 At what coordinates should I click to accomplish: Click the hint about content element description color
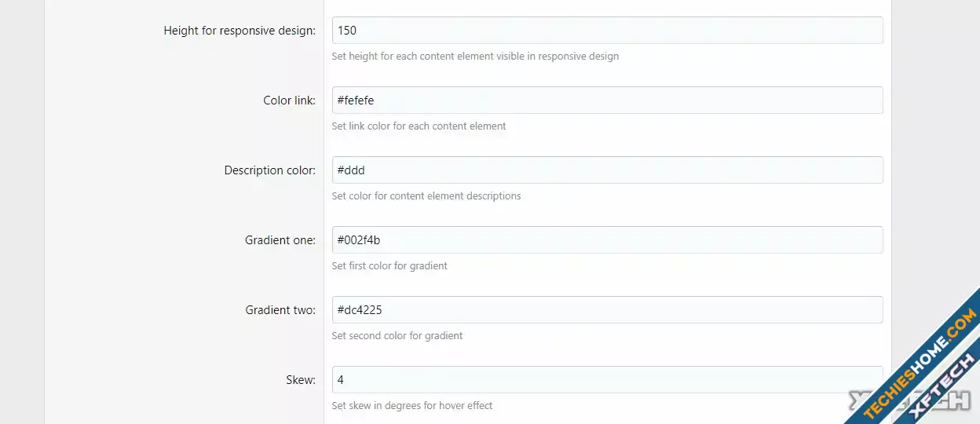[x=426, y=196]
